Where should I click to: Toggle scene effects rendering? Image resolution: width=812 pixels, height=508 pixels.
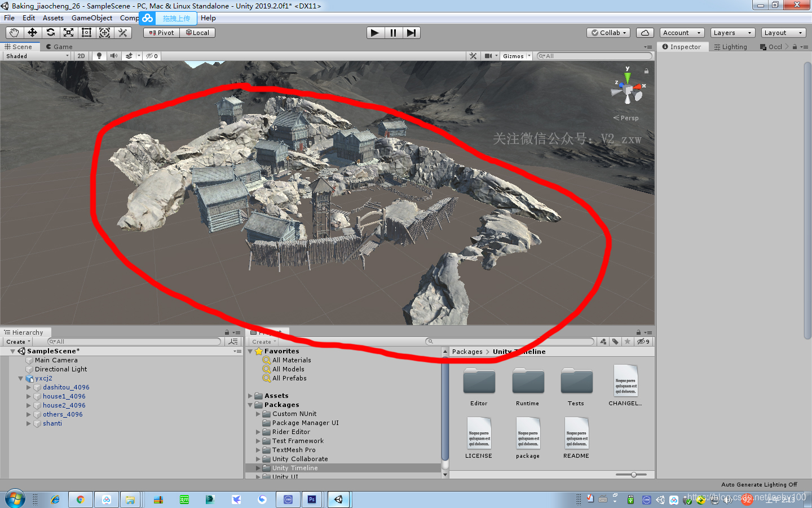[x=129, y=56]
